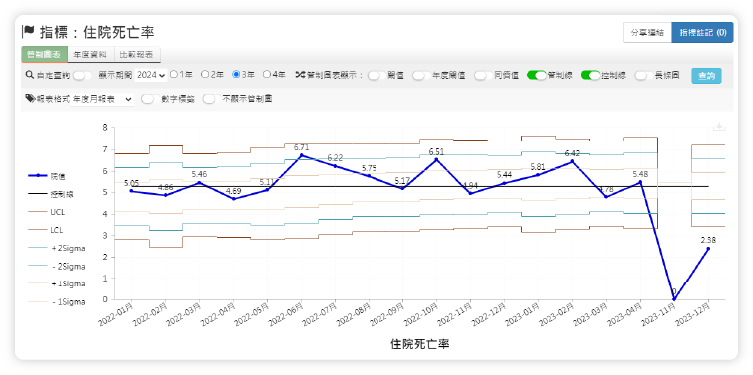753x375 pixels.
Task: Toggle the +1Sigma legend entry
Action: coord(58,284)
